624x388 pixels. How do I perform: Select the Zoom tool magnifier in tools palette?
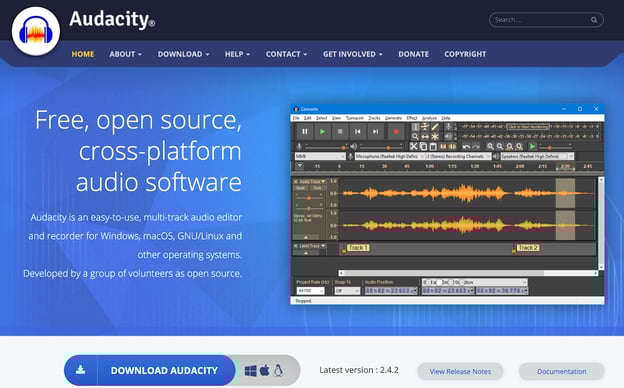[415, 136]
